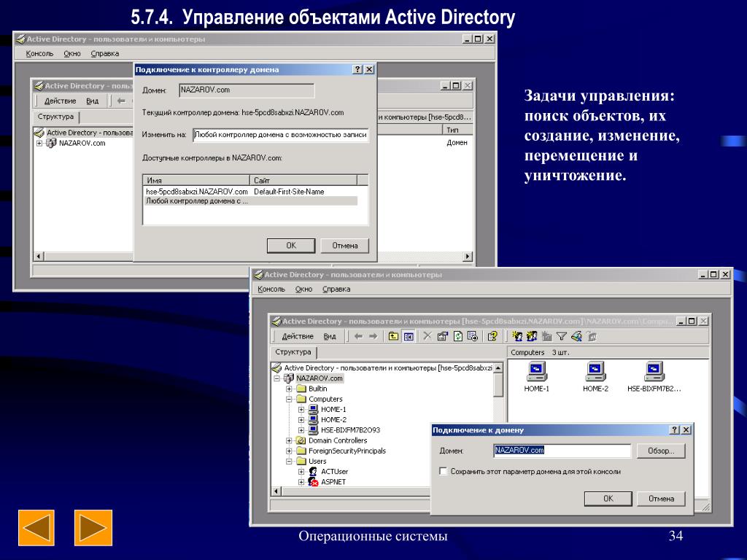The image size is (747, 560).
Task: Open the Справка menu in the lower window
Action: coord(336,289)
